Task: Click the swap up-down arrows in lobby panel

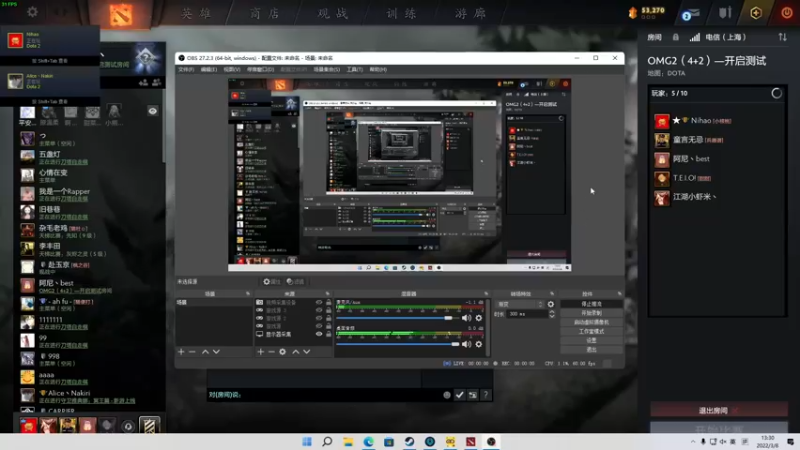Action: 782,37
